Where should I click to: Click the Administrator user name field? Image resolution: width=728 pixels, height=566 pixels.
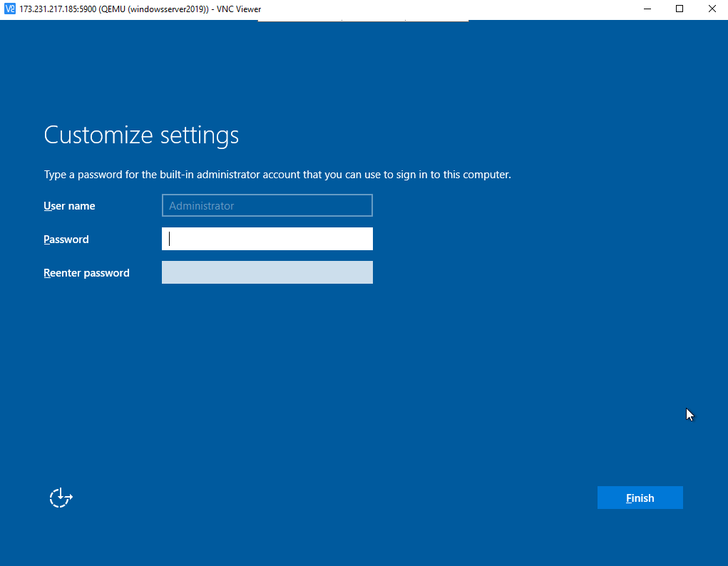click(267, 205)
